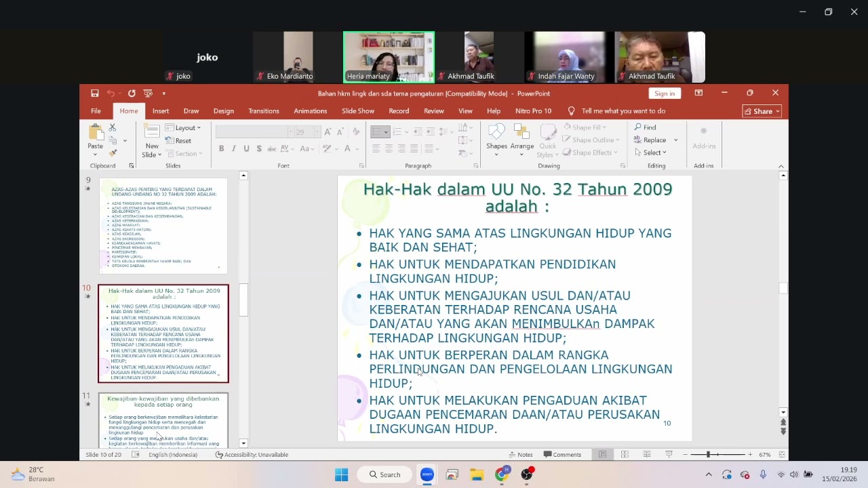Screen dimensions: 868x488
Task: Open the Change Case dropdown
Action: 307,148
